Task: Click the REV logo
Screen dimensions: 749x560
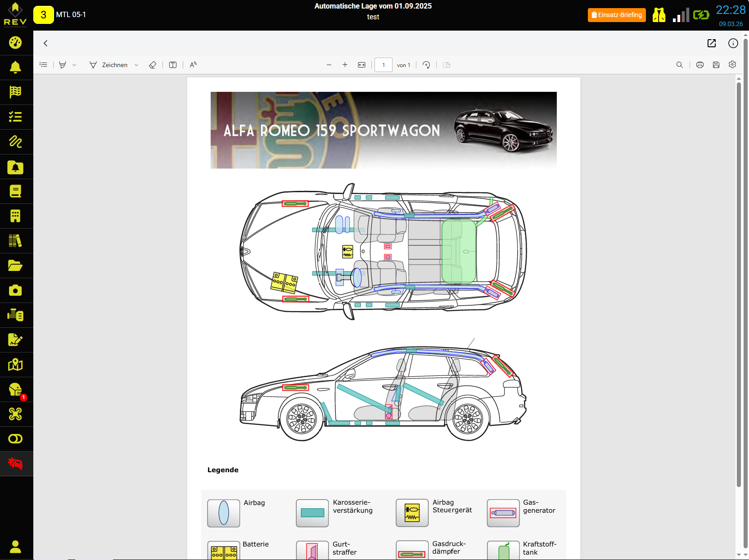Action: pos(15,15)
